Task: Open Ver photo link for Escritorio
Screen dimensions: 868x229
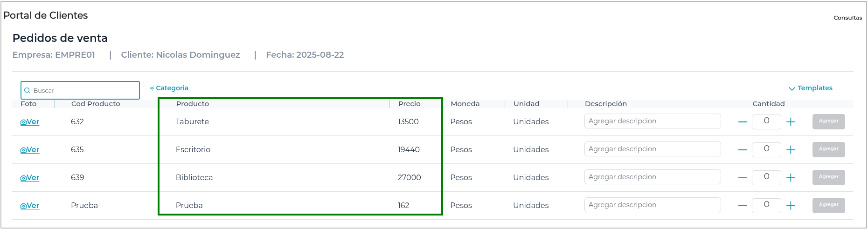Action: [30, 150]
